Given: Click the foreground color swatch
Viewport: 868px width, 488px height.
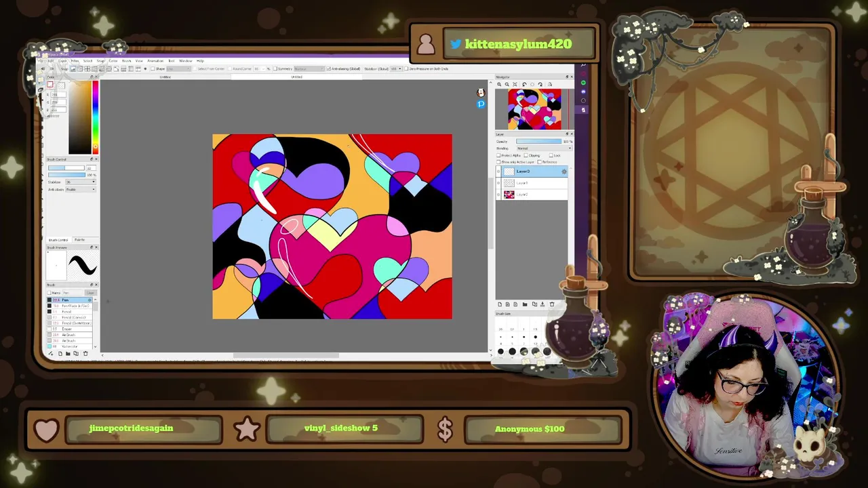Looking at the screenshot, I should point(50,85).
